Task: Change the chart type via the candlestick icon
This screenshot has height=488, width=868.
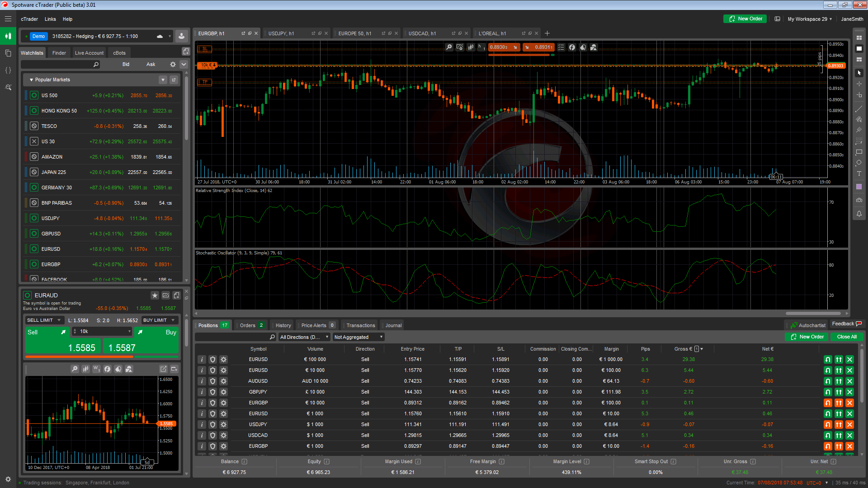Action: click(471, 47)
